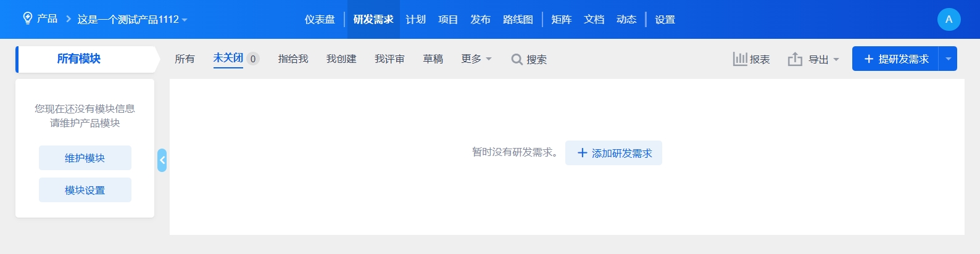Click the 维护模块 button
Screen dimensions: 980x254
pos(85,158)
